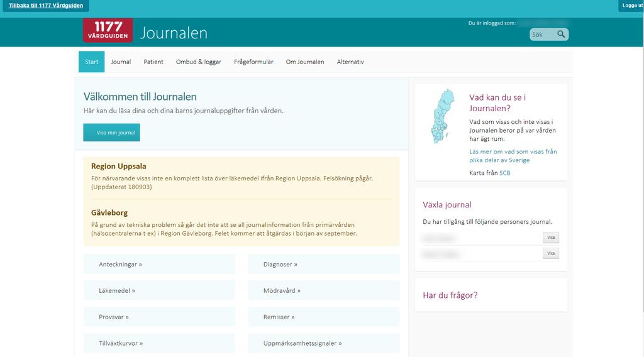Go back via Tillbaka till 1177 Vårdguiden
The width and height of the screenshot is (644, 357).
pyautogui.click(x=45, y=6)
